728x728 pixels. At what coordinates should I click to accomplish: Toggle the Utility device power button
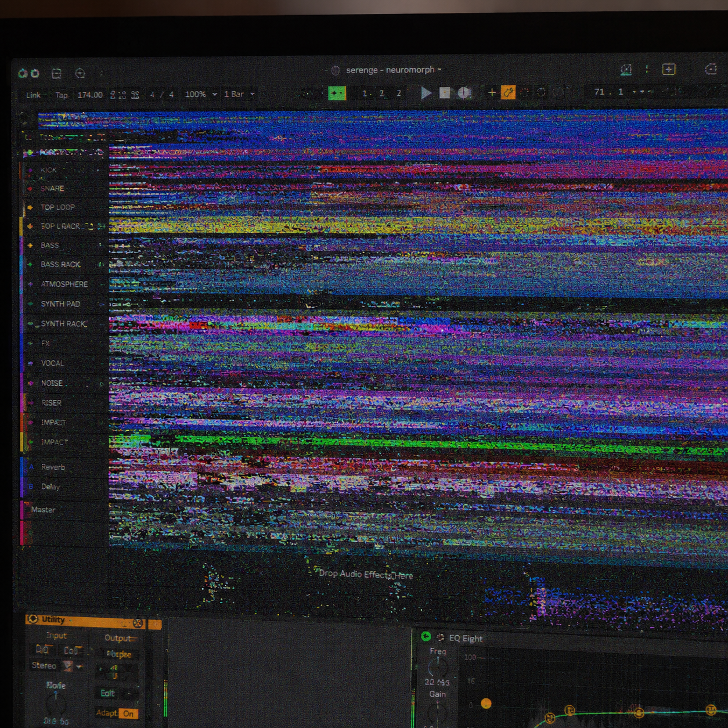33,619
